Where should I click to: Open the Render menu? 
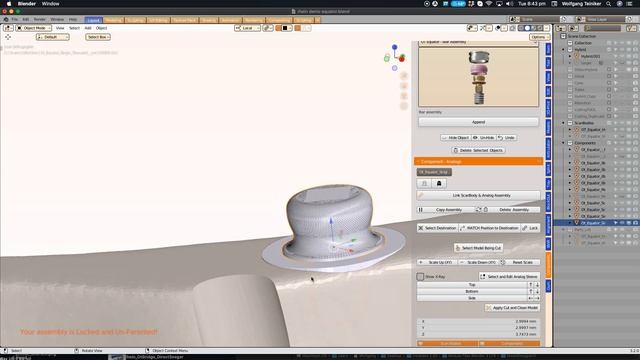point(40,20)
